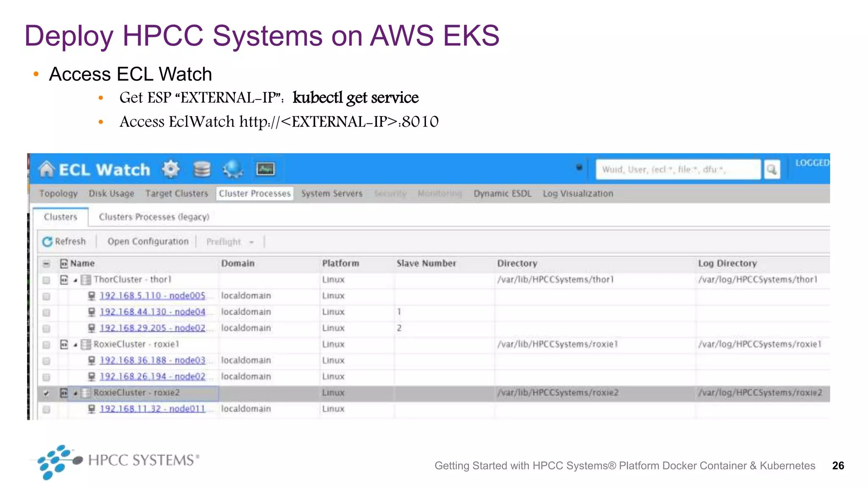Sort by the Log Directory column header
Screen dimensions: 868x488
pos(727,263)
